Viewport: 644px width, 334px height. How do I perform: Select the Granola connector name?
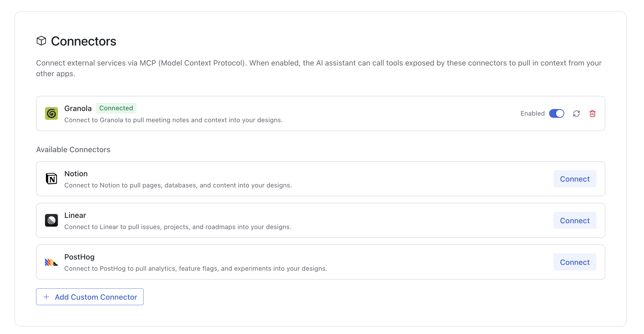[78, 108]
